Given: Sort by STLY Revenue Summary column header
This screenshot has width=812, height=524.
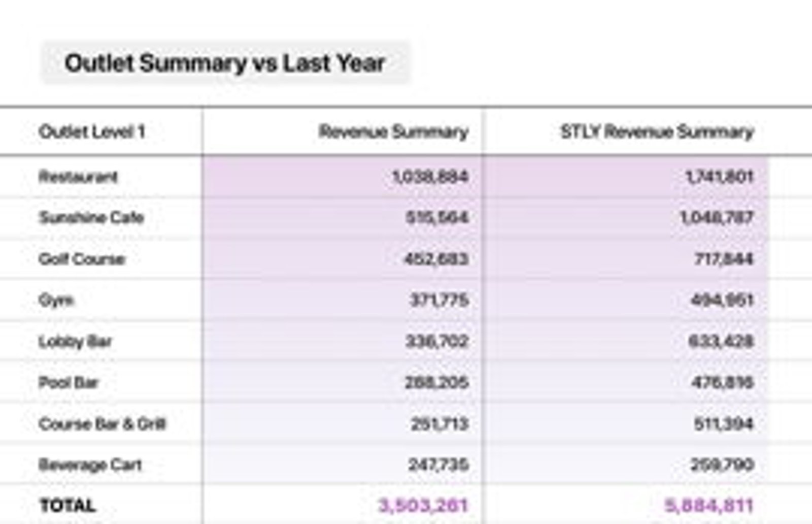Looking at the screenshot, I should pos(657,132).
